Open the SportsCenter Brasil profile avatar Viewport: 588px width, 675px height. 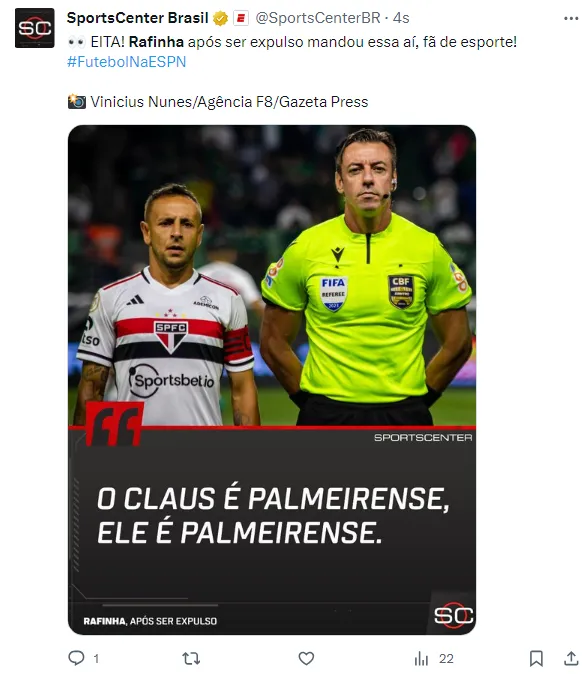pos(34,28)
